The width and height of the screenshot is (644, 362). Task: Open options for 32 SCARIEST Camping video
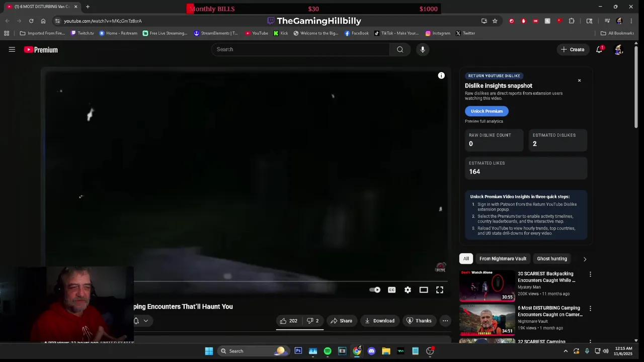590,341
